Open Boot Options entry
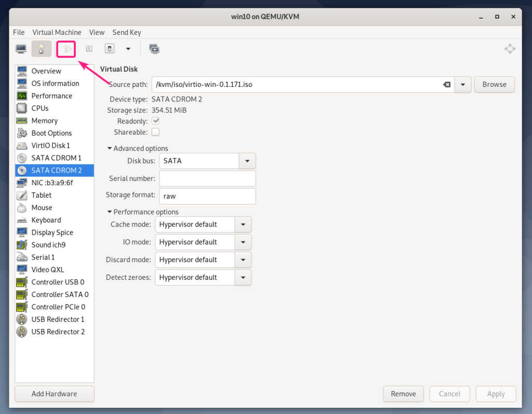 (54, 133)
